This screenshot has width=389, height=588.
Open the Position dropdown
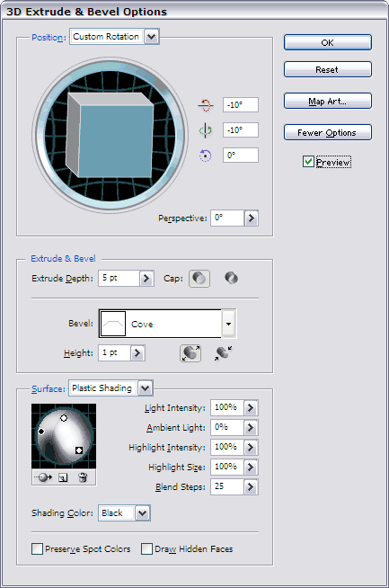click(152, 37)
